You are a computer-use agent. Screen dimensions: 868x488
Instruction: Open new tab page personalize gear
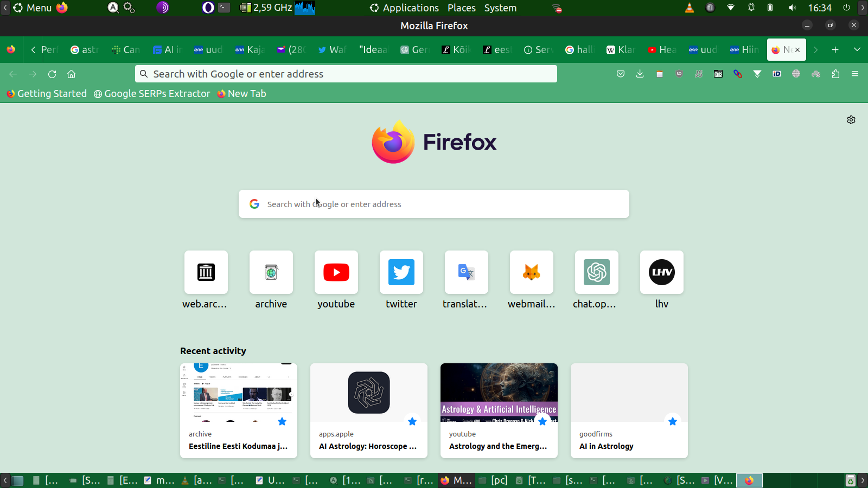click(851, 120)
